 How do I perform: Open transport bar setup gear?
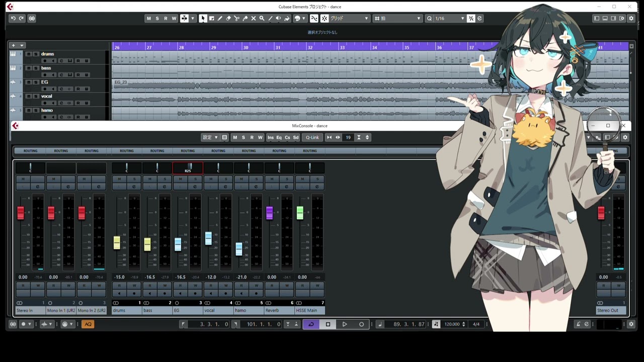pyautogui.click(x=631, y=324)
